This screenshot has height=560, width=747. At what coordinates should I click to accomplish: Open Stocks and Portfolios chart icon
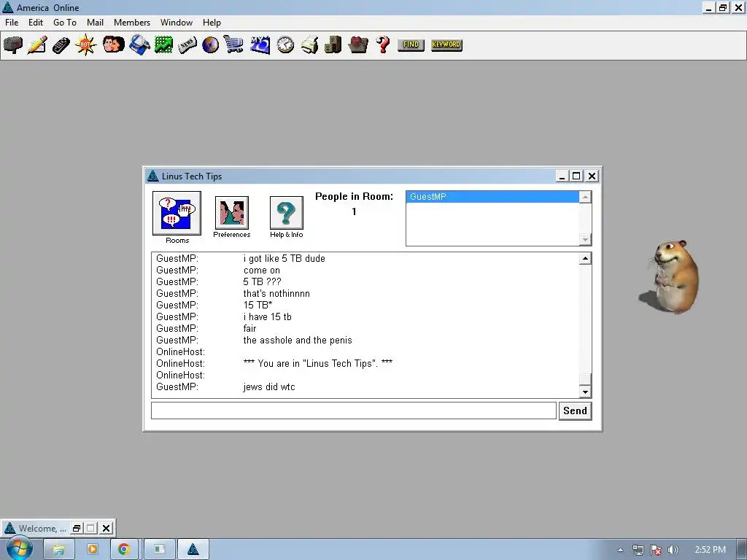(x=163, y=45)
